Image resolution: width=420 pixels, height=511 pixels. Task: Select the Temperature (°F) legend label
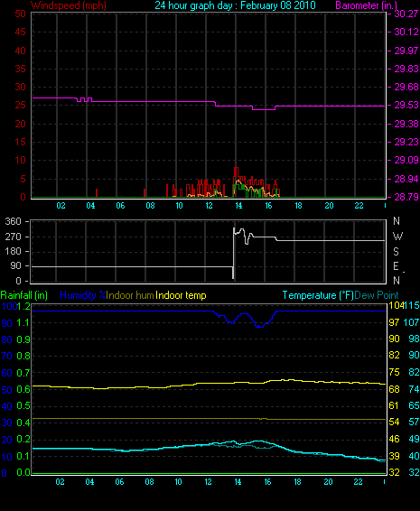coord(318,295)
